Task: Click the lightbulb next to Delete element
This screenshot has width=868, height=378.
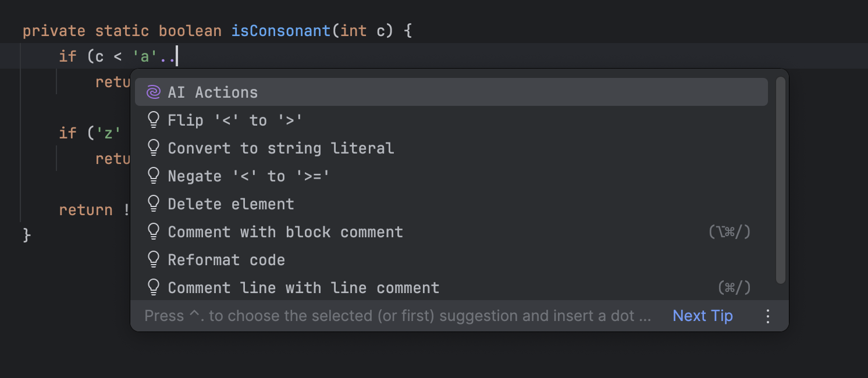Action: pos(154,203)
